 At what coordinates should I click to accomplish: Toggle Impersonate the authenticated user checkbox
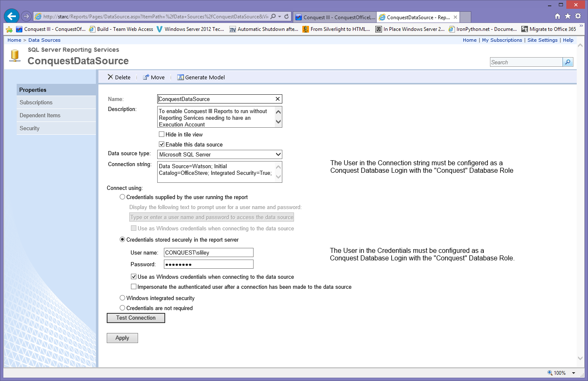click(134, 287)
